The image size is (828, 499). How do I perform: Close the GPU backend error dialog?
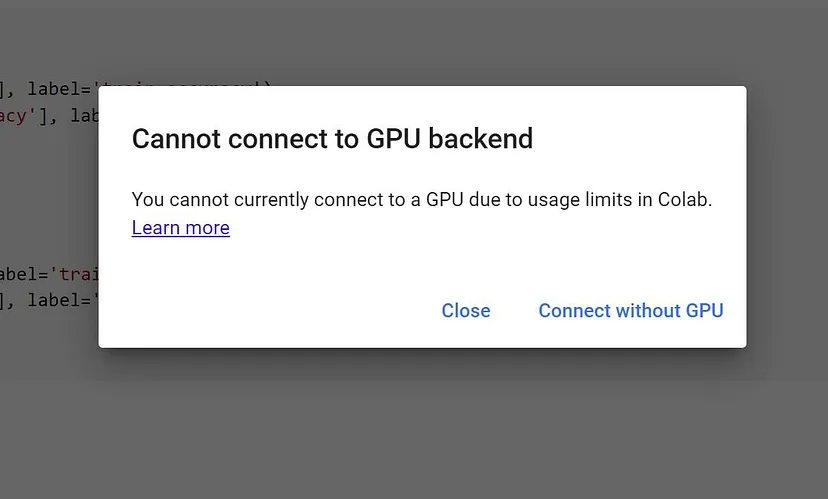(466, 311)
